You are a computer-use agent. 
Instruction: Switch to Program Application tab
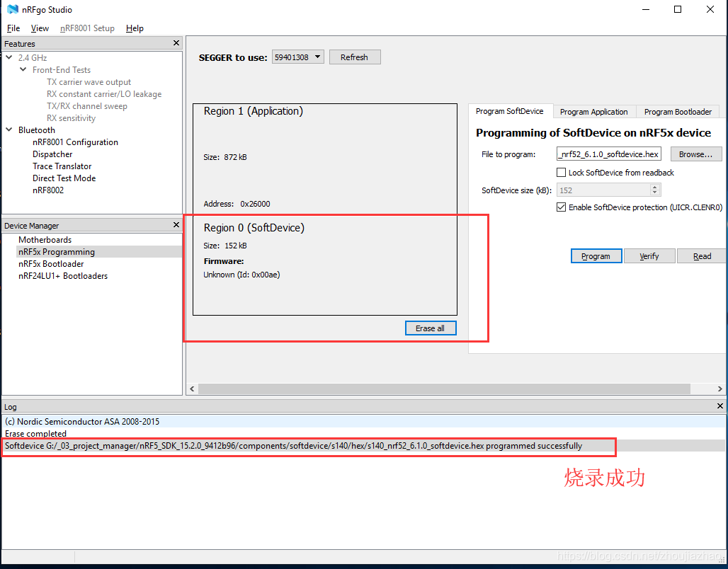(x=593, y=112)
